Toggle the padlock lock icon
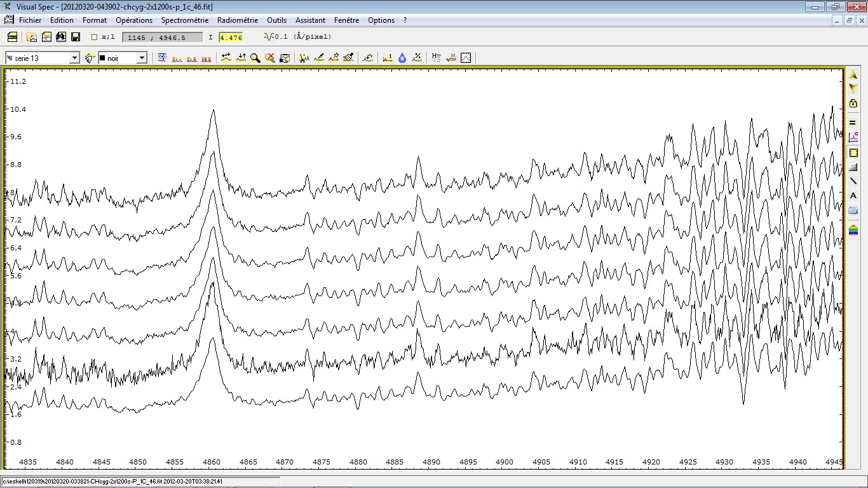The image size is (868, 488). (x=853, y=103)
